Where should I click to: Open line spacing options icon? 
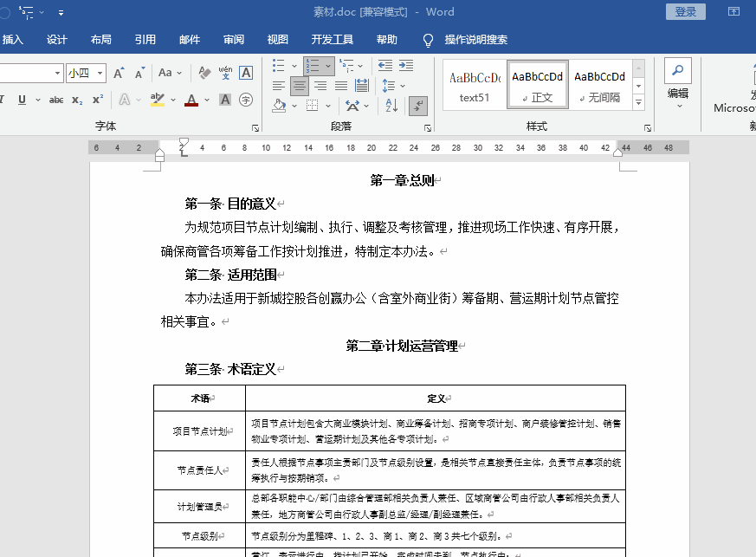click(389, 87)
